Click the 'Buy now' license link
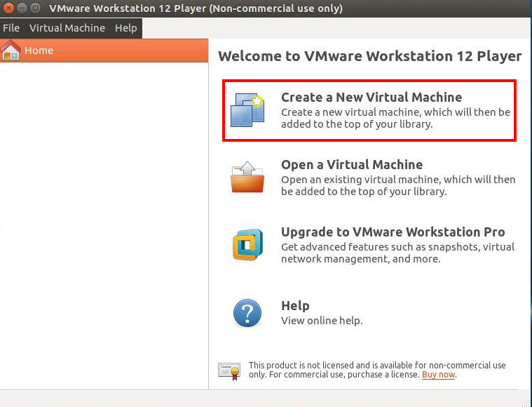 tap(438, 375)
